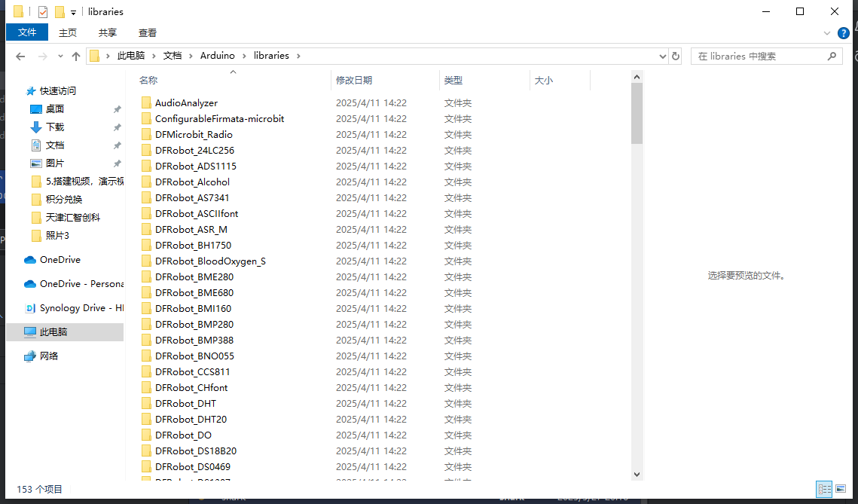Screen dimensions: 858x504
Task: Open the recent locations dropdown arrow
Action: [x=60, y=57]
